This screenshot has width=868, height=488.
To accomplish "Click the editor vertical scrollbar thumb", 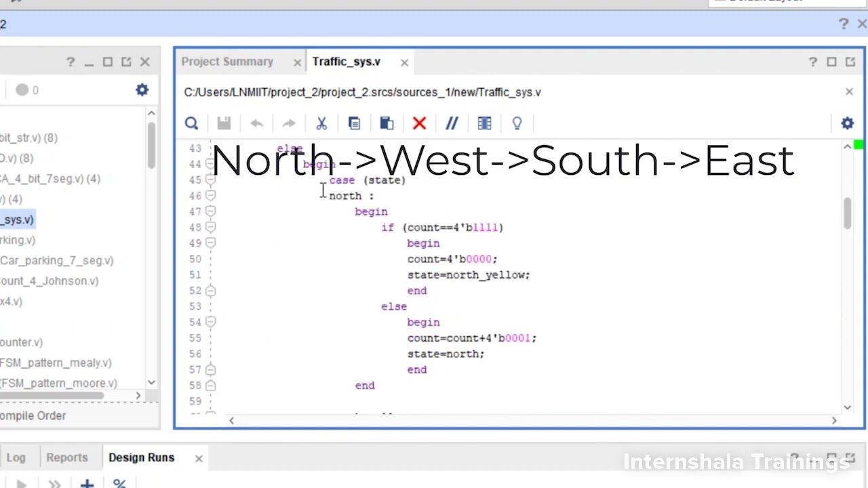I will 848,213.
